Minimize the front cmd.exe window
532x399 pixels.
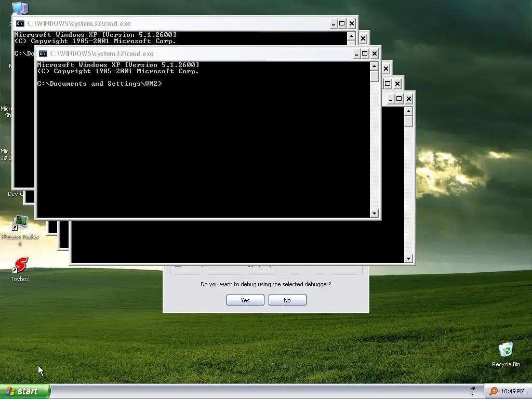coord(356,54)
